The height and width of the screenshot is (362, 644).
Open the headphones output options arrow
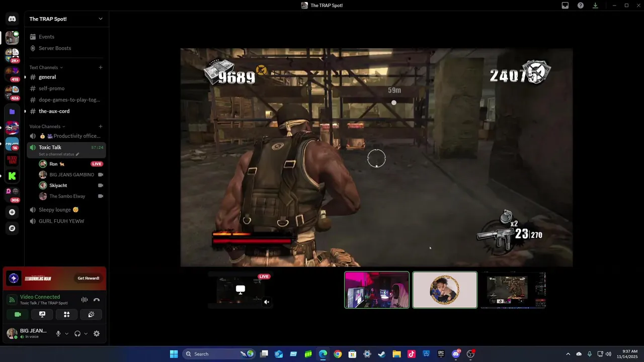[86, 333]
